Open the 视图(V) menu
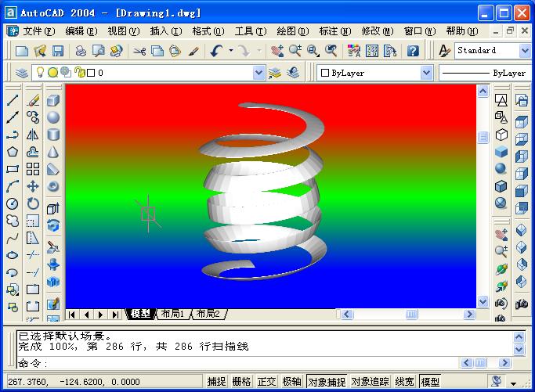 [124, 31]
